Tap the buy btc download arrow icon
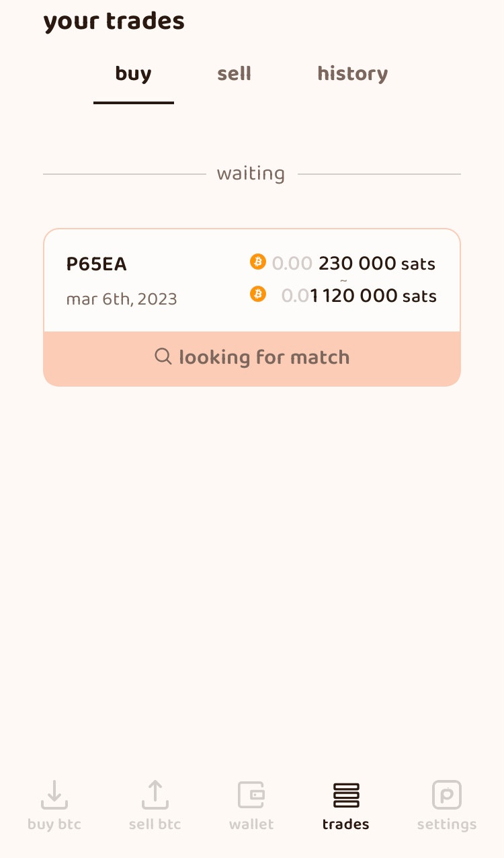This screenshot has width=504, height=858. click(54, 795)
